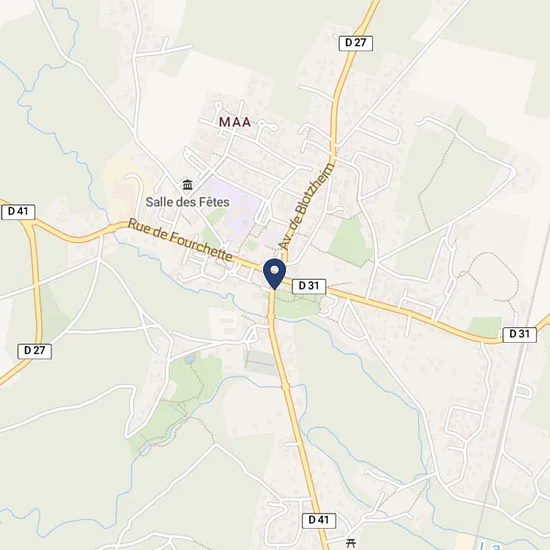Image resolution: width=550 pixels, height=550 pixels.
Task: Click the MAA locality label
Action: pos(235,122)
